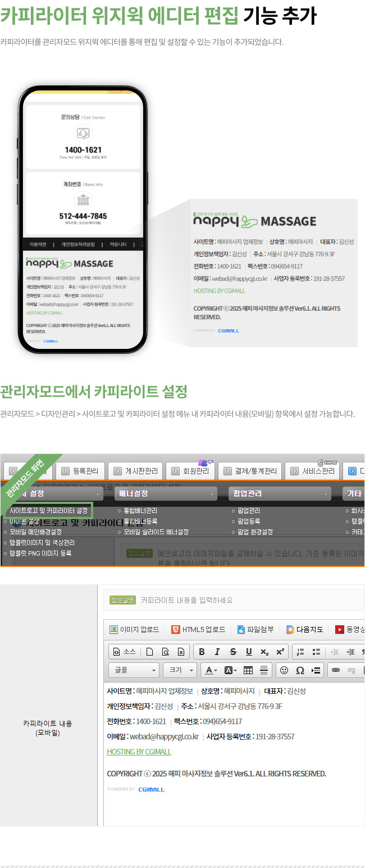Insert a horizontal line
Viewport: 365px width, 868px height.
[x=263, y=670]
